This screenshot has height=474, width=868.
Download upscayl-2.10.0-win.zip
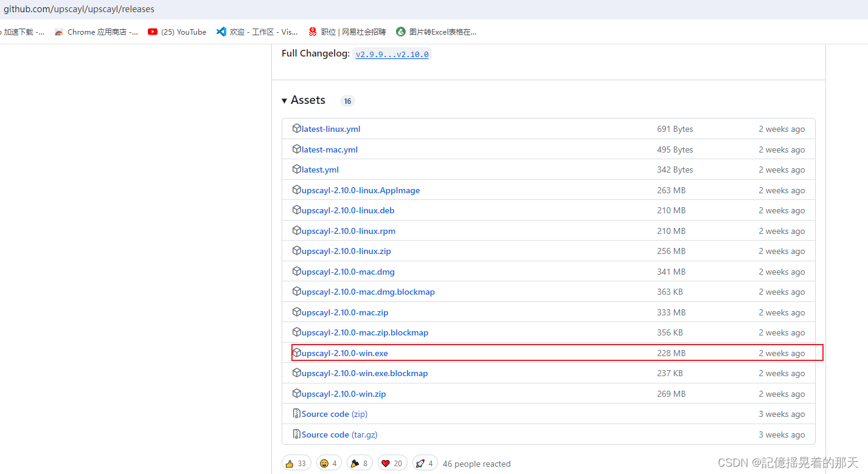pyautogui.click(x=344, y=394)
